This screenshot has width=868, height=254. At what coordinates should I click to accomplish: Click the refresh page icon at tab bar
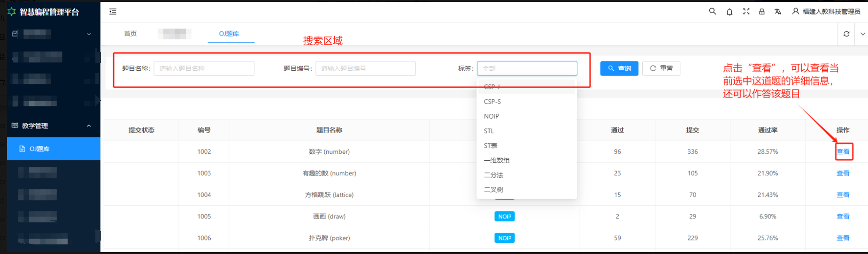[846, 34]
